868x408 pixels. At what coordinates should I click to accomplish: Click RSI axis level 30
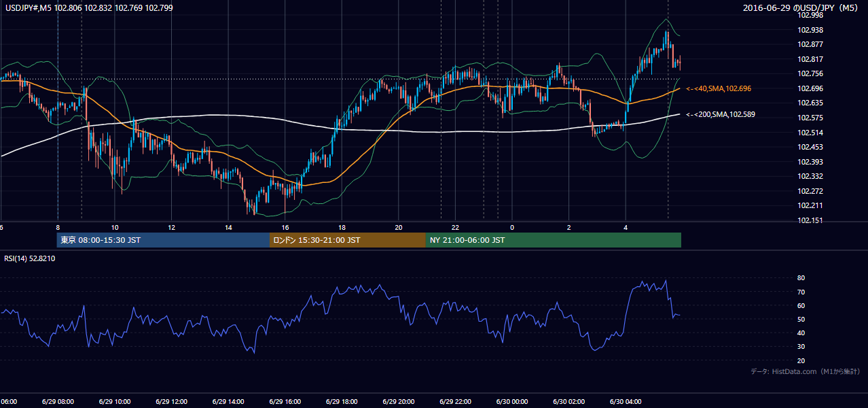tap(801, 347)
